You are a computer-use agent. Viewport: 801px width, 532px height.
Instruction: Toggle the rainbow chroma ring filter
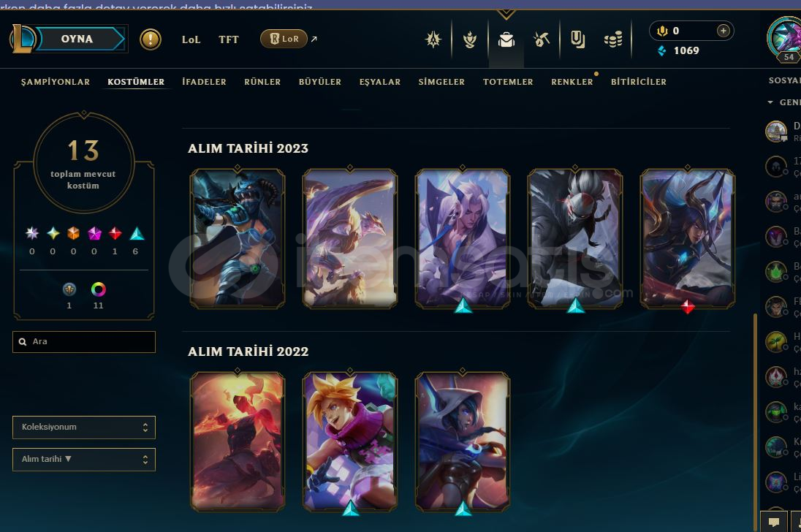(98, 289)
